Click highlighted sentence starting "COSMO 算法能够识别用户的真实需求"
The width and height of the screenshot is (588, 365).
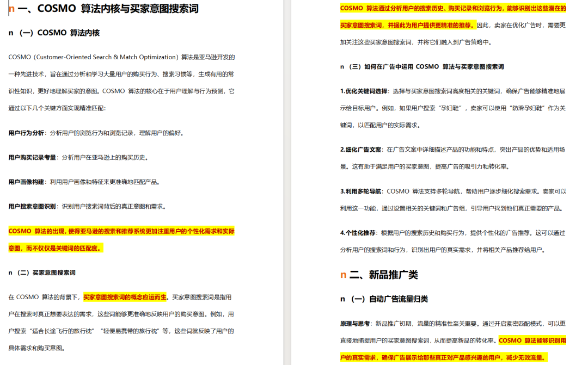(x=453, y=349)
